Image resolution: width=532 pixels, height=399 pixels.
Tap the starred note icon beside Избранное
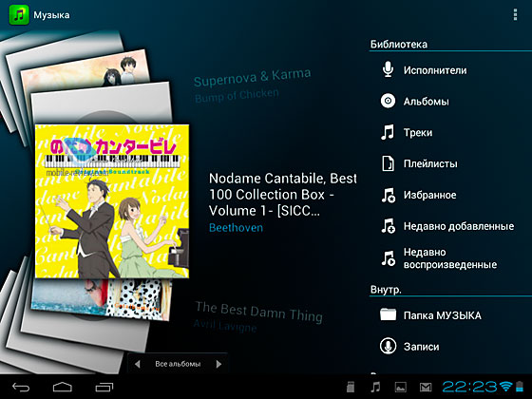pyautogui.click(x=388, y=195)
